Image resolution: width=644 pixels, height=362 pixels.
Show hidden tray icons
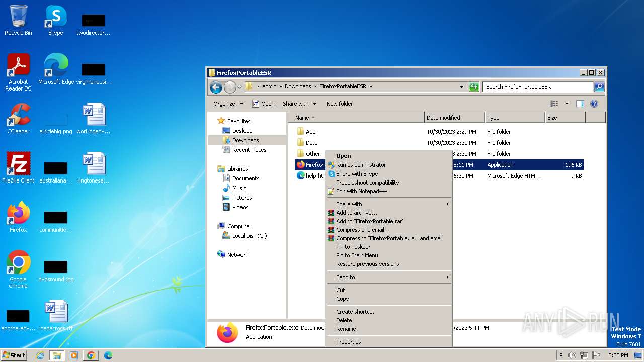561,355
